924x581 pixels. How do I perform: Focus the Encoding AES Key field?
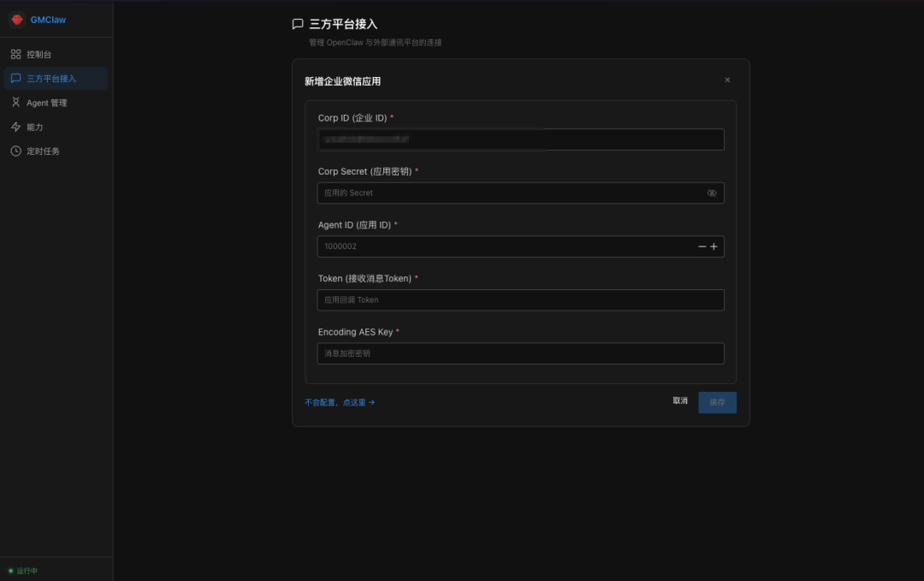[x=520, y=353]
